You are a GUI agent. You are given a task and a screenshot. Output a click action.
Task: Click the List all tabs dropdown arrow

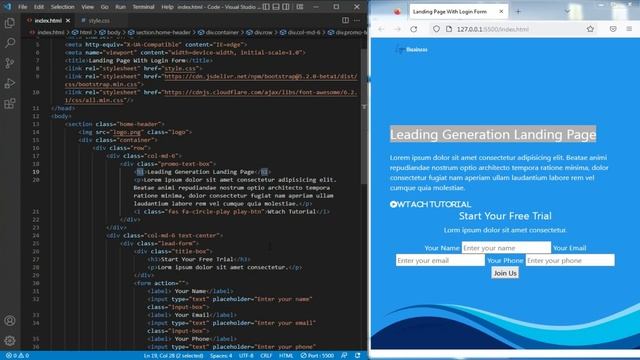point(567,11)
